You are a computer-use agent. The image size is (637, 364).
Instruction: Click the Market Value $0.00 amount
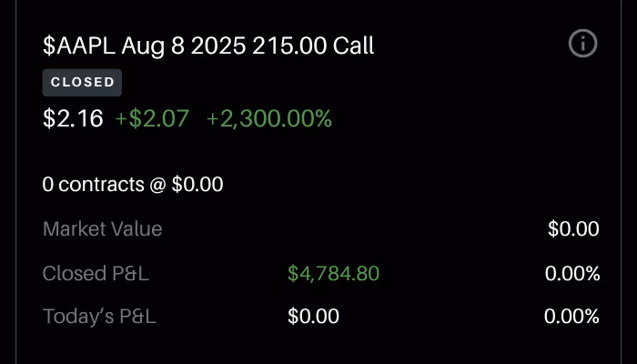(x=573, y=229)
